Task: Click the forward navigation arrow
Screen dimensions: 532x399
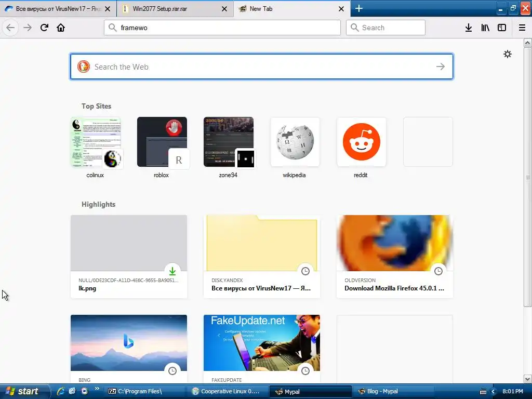Action: [28, 28]
